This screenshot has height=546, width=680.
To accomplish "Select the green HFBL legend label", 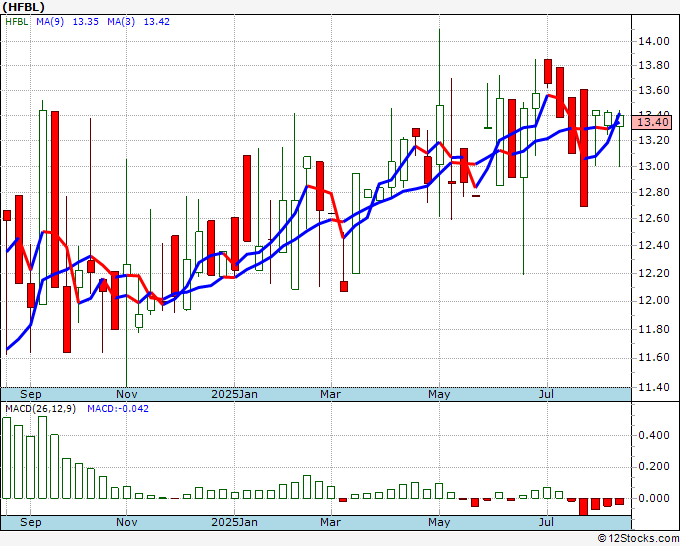I will click(16, 22).
